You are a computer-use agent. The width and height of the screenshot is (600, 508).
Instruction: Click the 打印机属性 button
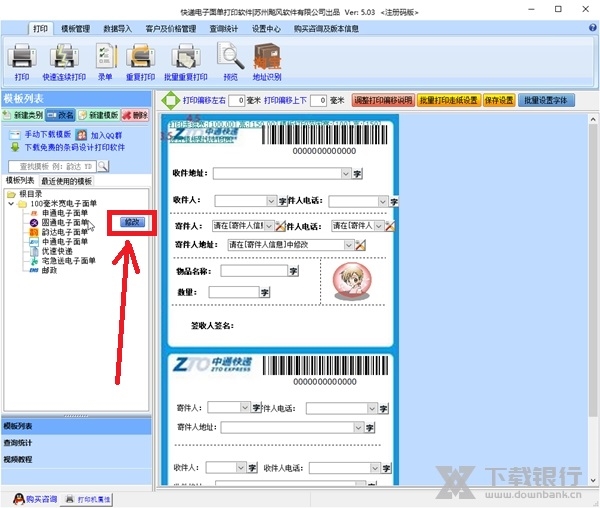(88, 499)
